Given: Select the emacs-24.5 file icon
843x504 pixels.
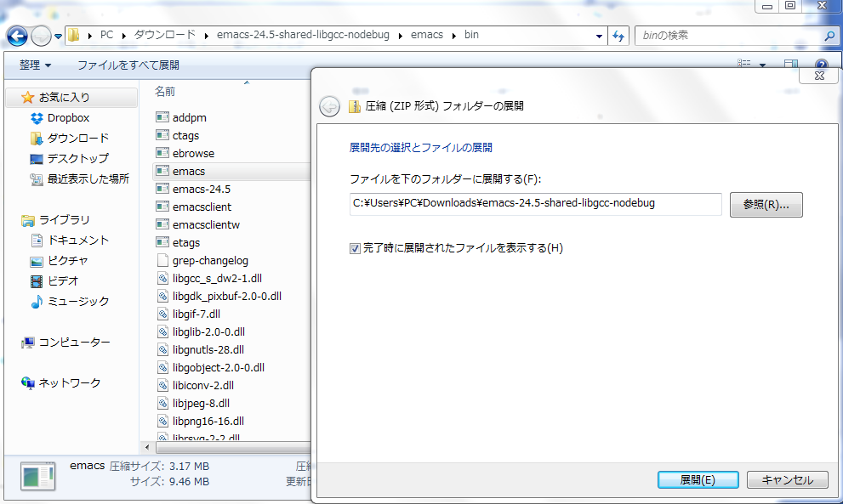Looking at the screenshot, I should [162, 189].
